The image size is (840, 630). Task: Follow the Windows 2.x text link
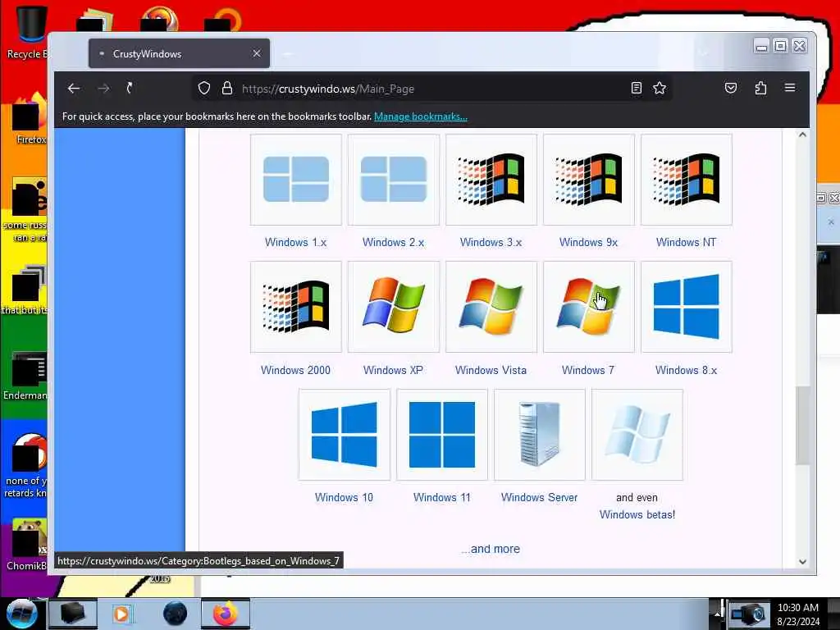point(393,242)
